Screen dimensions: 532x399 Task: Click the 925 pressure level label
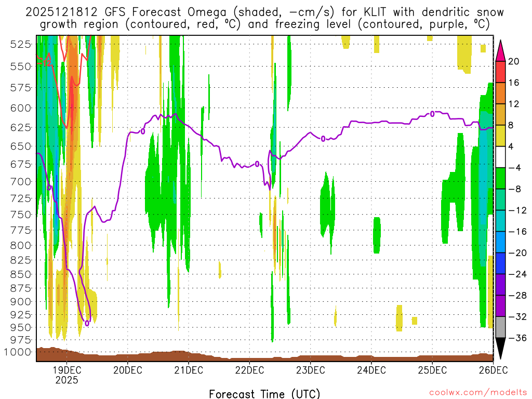(x=21, y=314)
